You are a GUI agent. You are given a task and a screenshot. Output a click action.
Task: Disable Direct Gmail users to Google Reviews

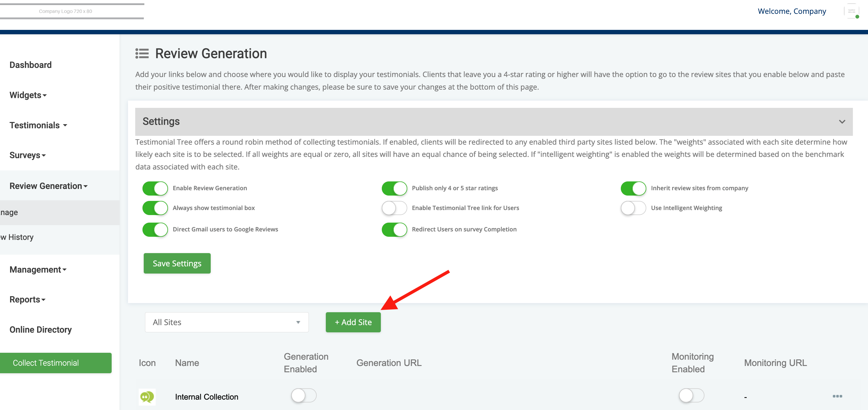click(x=155, y=230)
